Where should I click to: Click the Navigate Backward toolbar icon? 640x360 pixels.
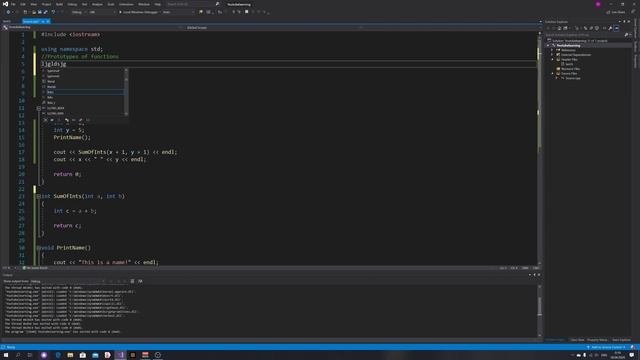pos(8,12)
